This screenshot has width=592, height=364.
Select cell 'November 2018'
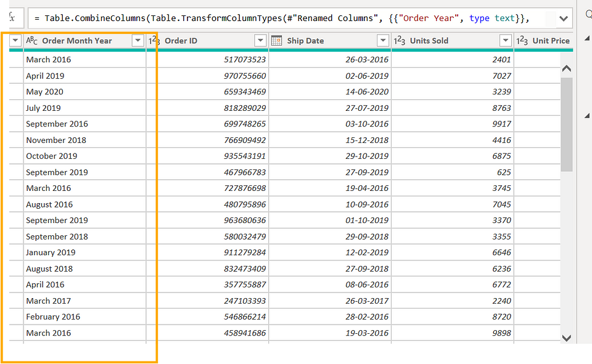click(x=85, y=140)
